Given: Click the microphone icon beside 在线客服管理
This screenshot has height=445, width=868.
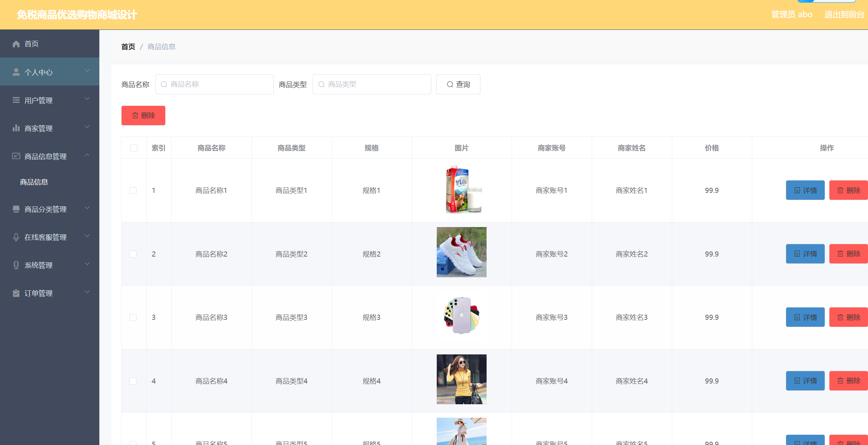Looking at the screenshot, I should (16, 237).
